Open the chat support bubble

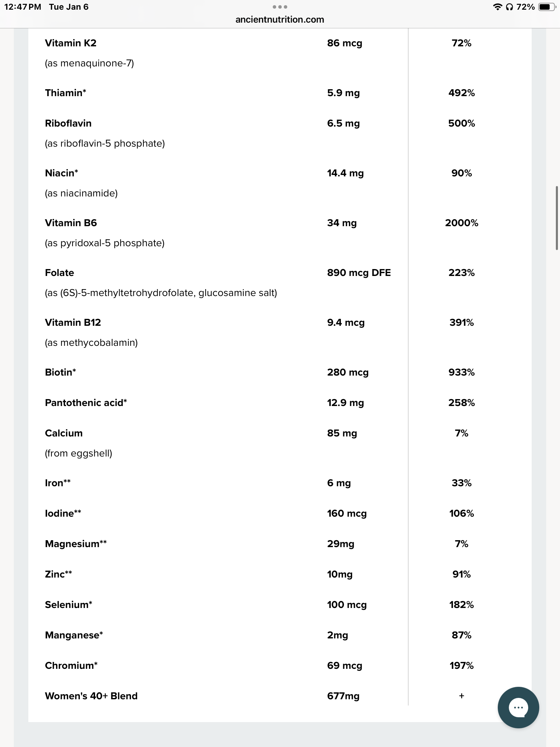518,707
